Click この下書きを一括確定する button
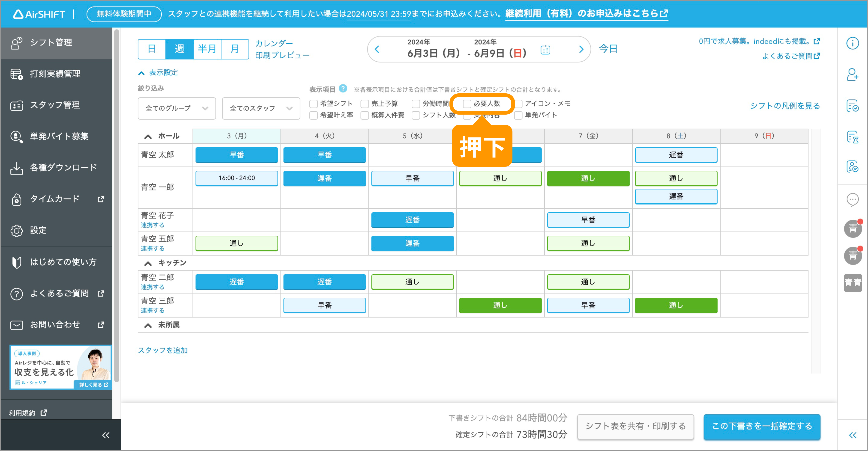The height and width of the screenshot is (451, 868). pyautogui.click(x=762, y=426)
